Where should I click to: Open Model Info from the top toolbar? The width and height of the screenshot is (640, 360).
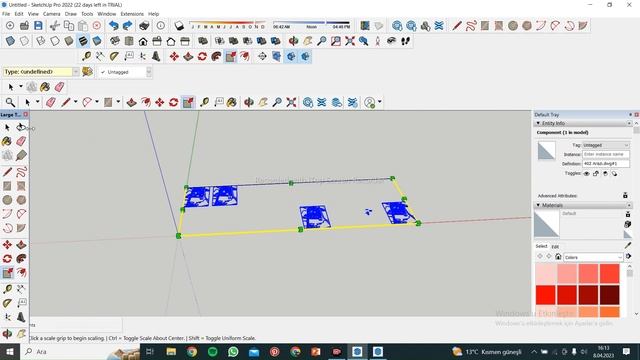point(161,26)
